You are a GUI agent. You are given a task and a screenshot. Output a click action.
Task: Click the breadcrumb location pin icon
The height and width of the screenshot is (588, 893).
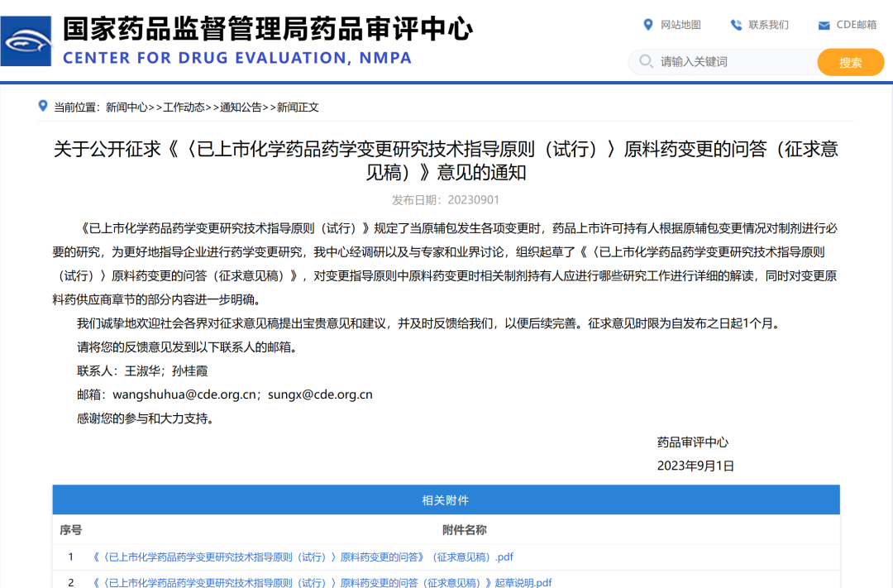[43, 106]
